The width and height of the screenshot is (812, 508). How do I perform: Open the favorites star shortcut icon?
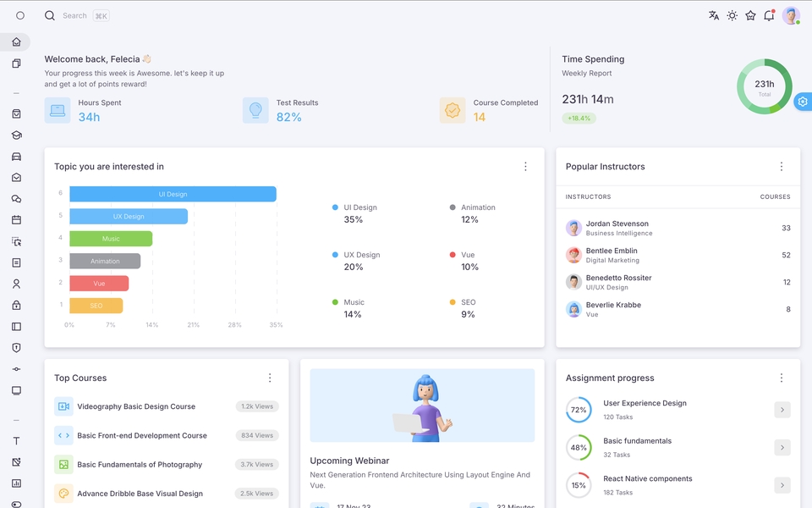click(750, 15)
